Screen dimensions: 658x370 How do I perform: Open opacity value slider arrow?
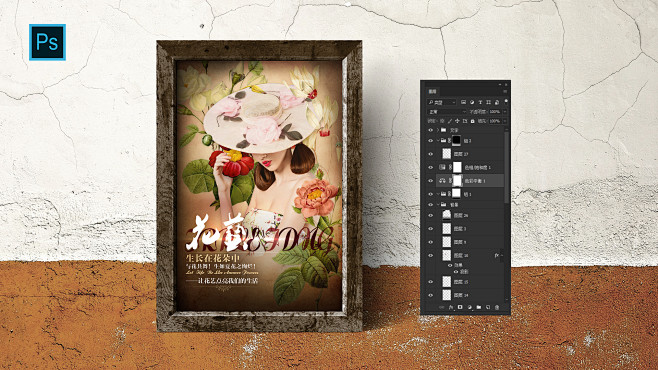click(x=505, y=112)
